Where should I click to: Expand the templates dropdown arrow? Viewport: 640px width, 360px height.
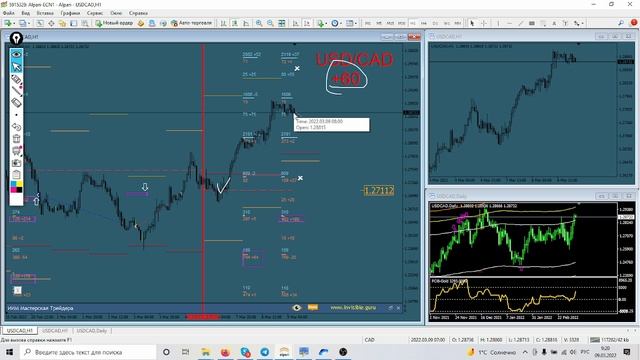356,23
